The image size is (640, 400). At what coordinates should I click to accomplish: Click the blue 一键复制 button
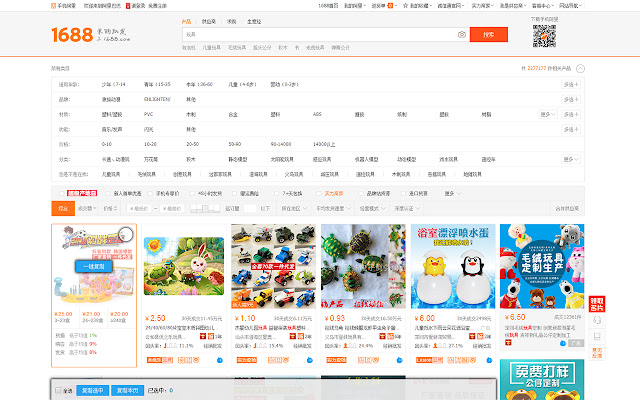pyautogui.click(x=94, y=267)
